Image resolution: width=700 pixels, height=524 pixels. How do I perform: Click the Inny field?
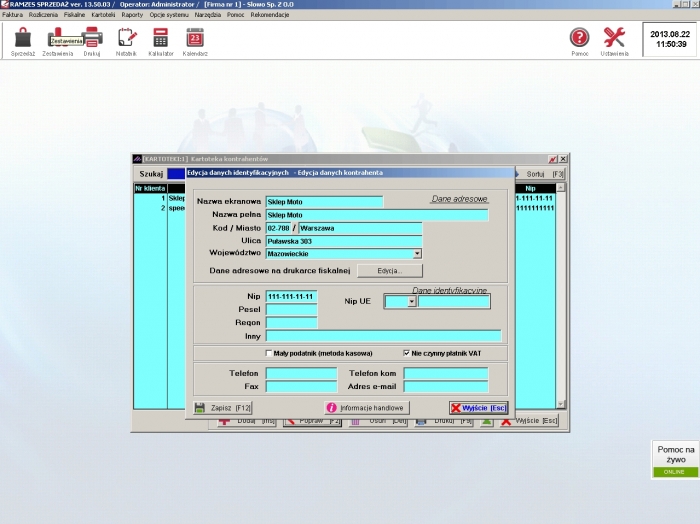[383, 336]
